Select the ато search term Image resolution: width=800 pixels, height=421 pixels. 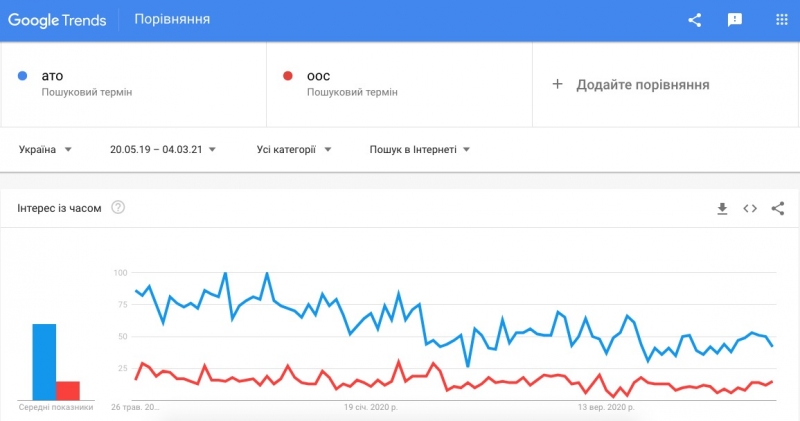point(52,76)
